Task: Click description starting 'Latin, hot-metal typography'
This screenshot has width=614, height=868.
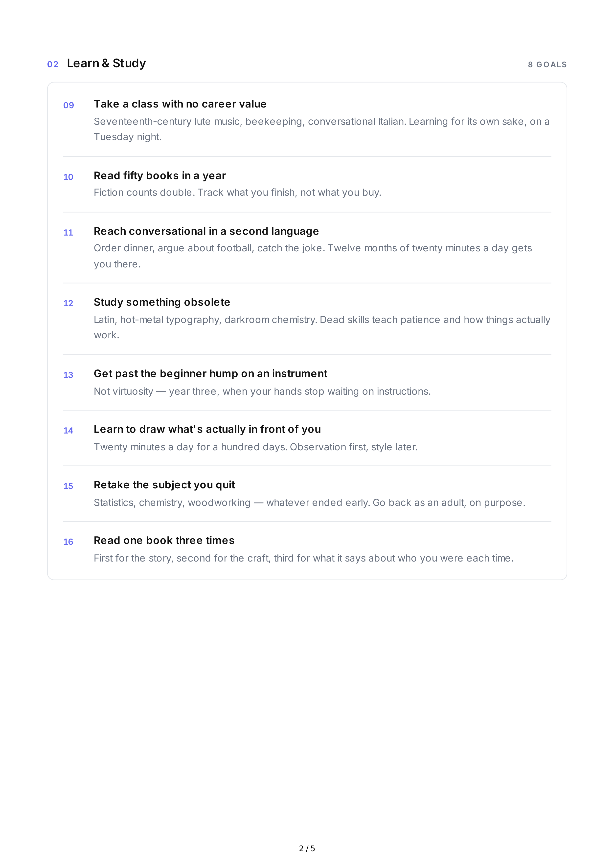Action: tap(322, 327)
